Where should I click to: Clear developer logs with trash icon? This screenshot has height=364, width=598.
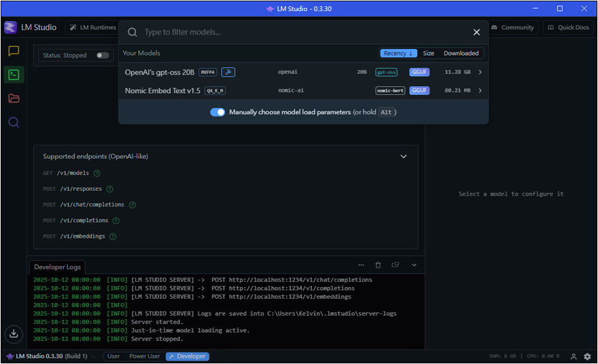click(x=379, y=266)
